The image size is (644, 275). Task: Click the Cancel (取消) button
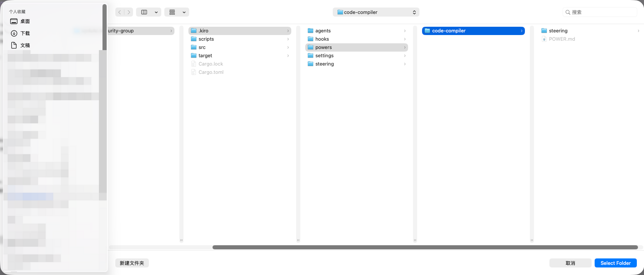pos(570,263)
